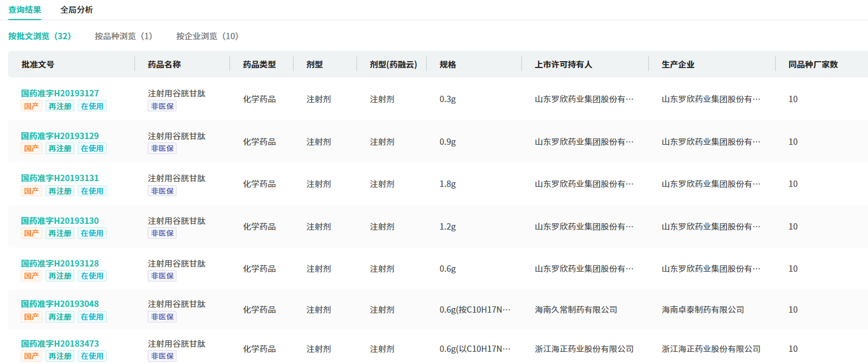This screenshot has width=868, height=364.
Task: Click the 1.2g specification cell
Action: pyautogui.click(x=448, y=227)
